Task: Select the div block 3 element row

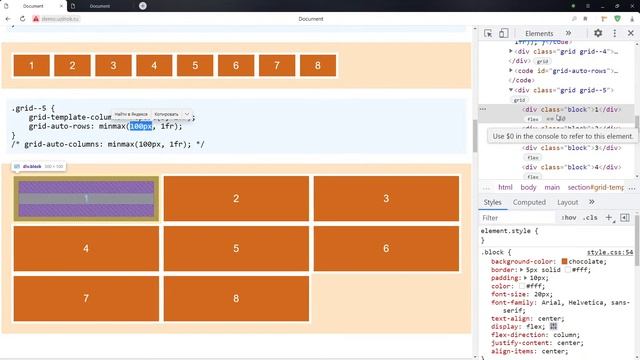Action: (571, 148)
